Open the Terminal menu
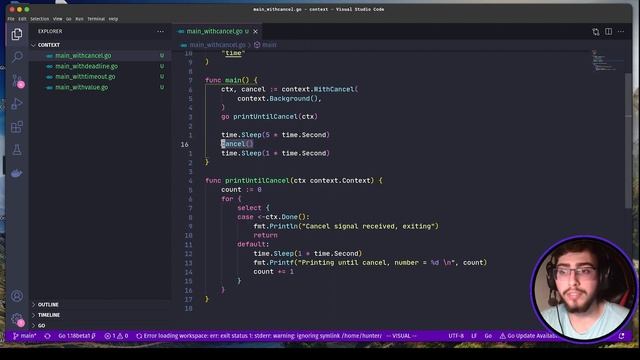Viewport: 640px width, 360px height. pos(96,19)
